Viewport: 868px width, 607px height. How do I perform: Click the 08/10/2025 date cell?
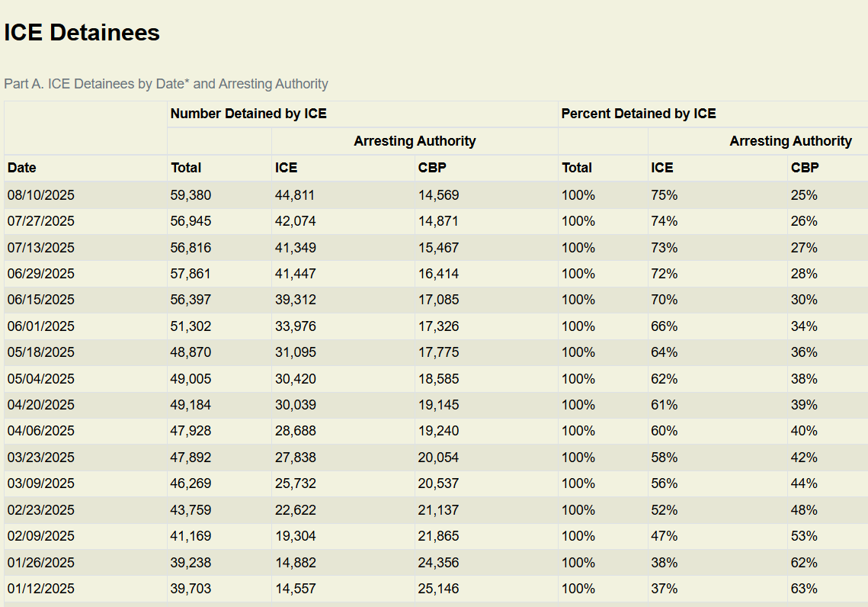tap(41, 195)
